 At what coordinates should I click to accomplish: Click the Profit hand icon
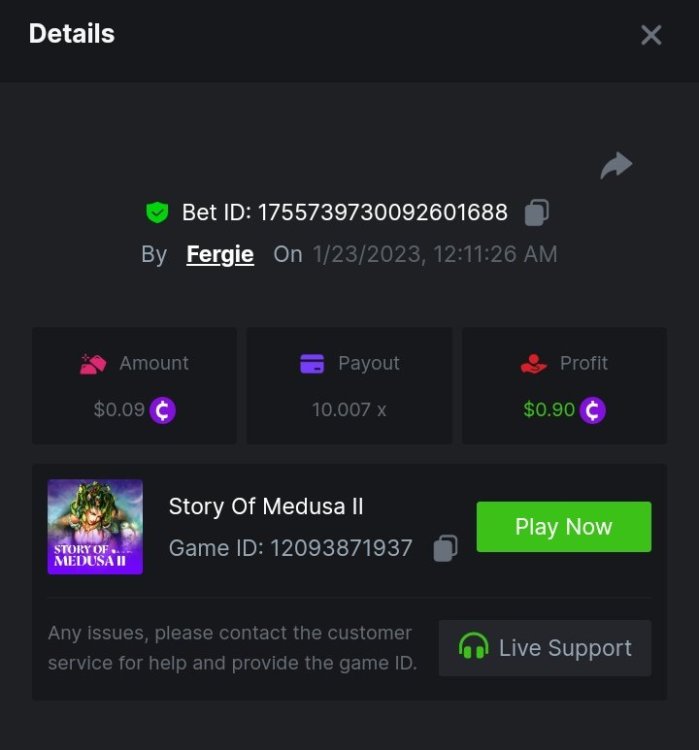click(x=534, y=364)
